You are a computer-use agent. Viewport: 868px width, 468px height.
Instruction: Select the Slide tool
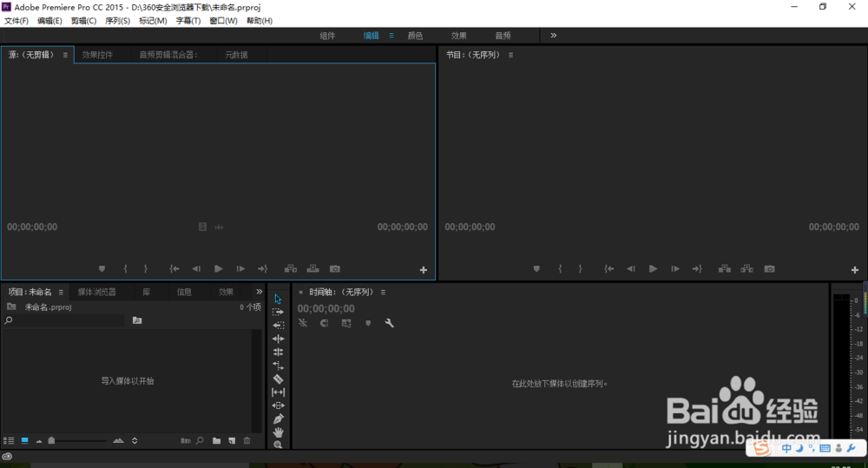point(278,405)
